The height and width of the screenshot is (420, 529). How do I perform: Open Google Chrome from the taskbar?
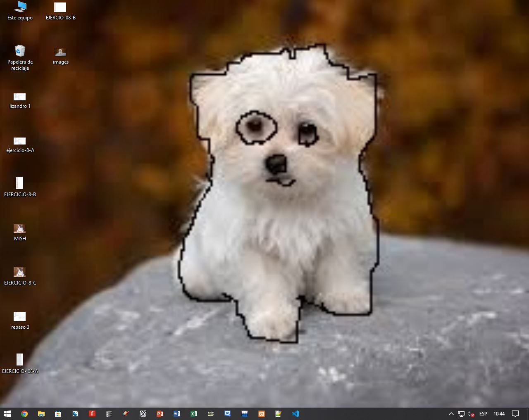tap(24, 414)
